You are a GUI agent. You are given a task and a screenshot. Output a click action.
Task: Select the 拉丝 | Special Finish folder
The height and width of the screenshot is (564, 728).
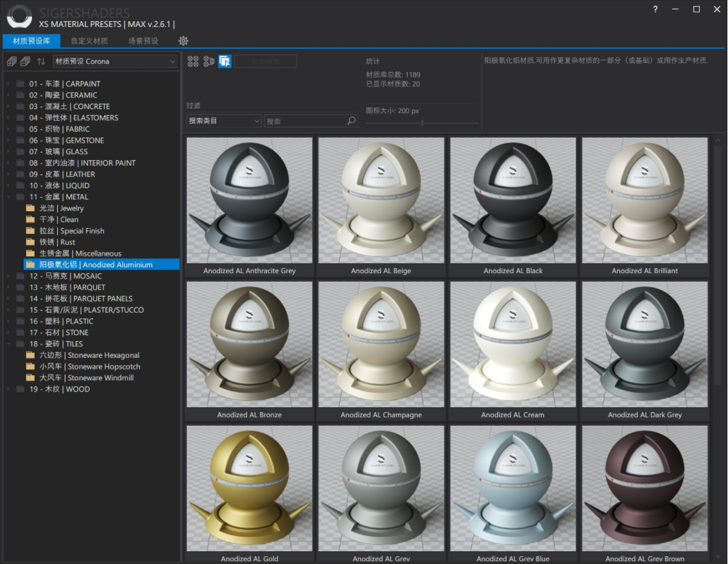[x=71, y=231]
